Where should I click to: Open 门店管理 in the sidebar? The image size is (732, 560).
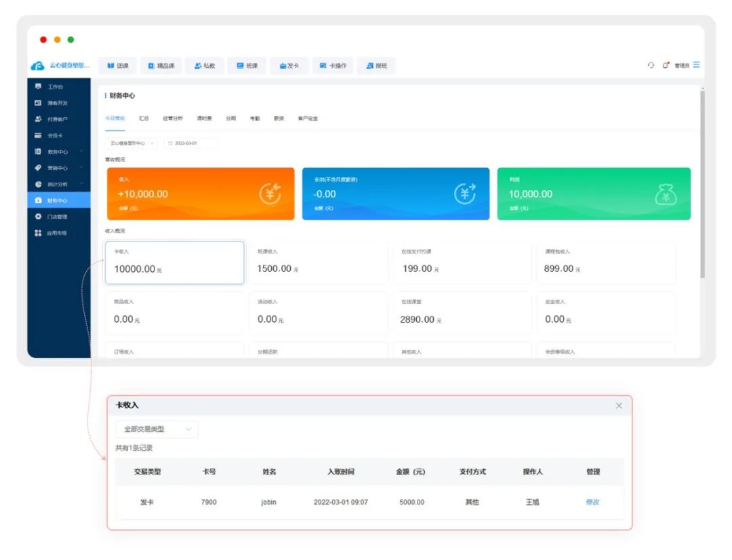[57, 217]
